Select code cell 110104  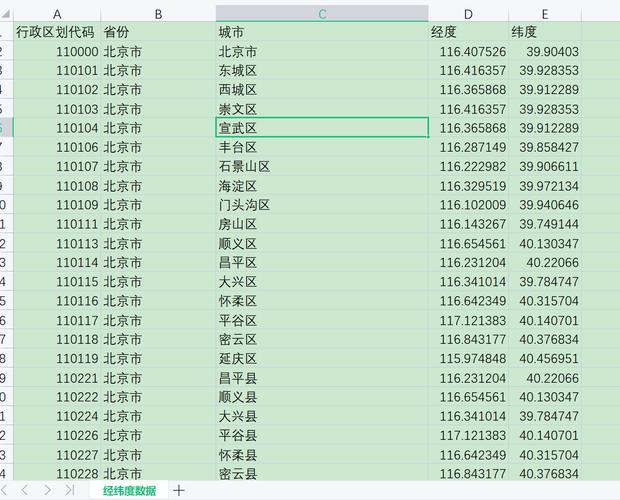pyautogui.click(x=57, y=128)
